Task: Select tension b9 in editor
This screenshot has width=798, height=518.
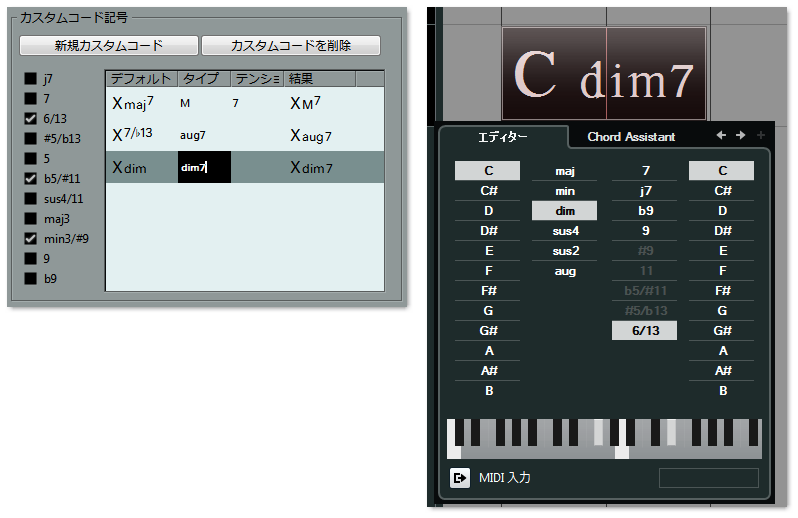Action: 645,211
